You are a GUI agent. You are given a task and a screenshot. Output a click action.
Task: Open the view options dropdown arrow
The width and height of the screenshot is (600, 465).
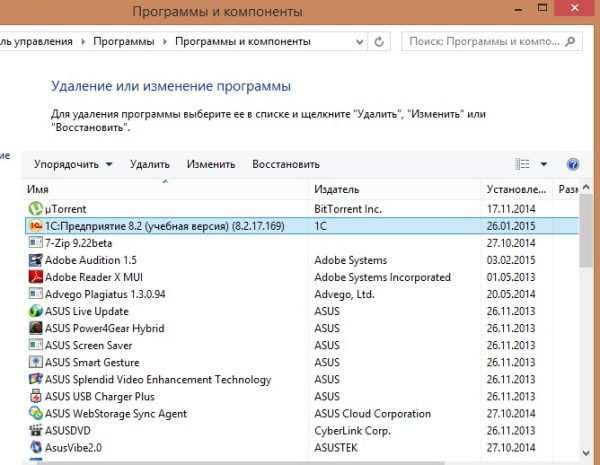(x=544, y=164)
